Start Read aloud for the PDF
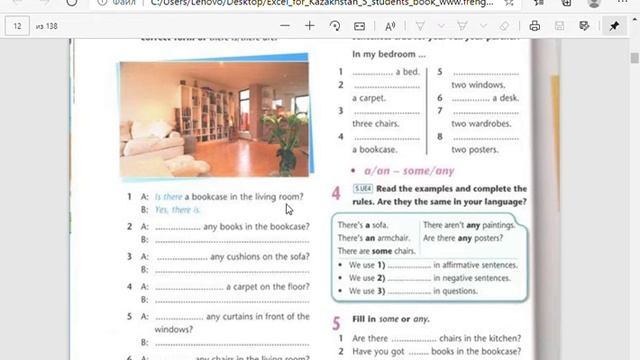This screenshot has width=640, height=360. coord(390,27)
